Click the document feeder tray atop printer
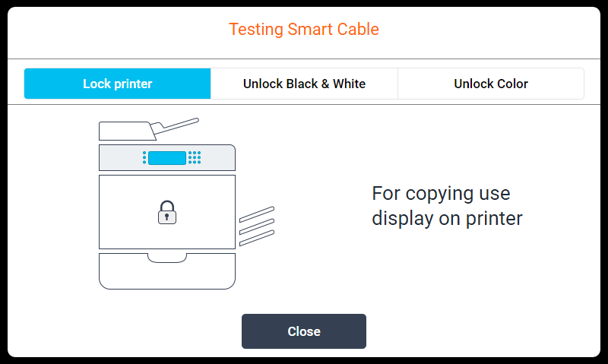Image resolution: width=608 pixels, height=364 pixels. pos(125,131)
